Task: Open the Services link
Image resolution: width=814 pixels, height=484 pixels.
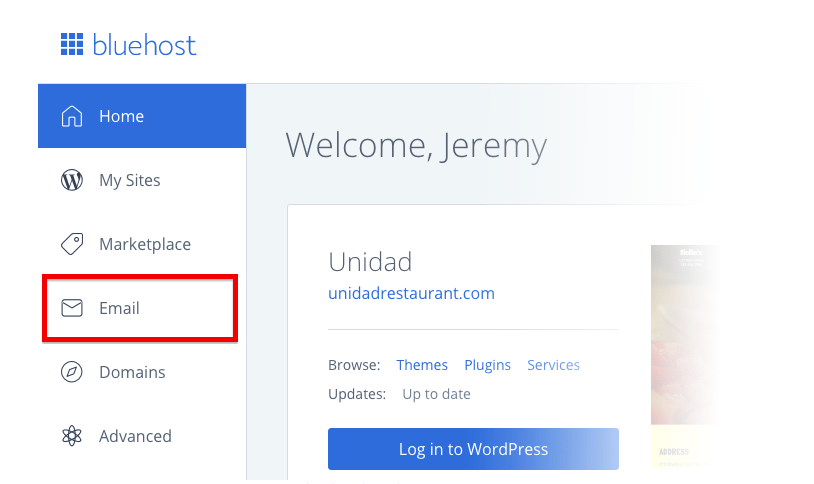Action: [553, 365]
